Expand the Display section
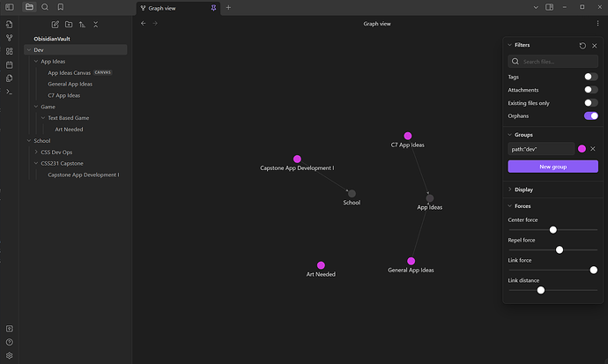 click(x=523, y=189)
